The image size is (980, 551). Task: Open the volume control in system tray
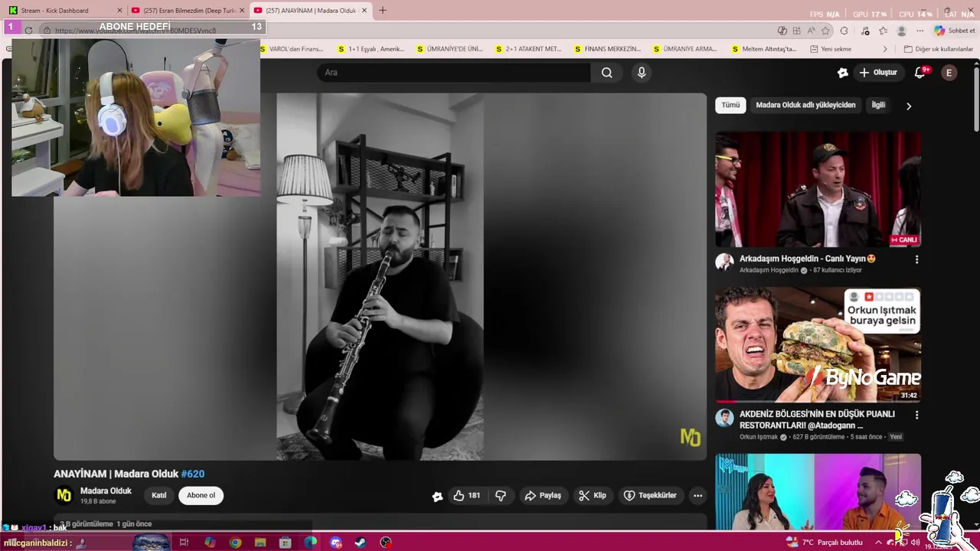coord(915,543)
